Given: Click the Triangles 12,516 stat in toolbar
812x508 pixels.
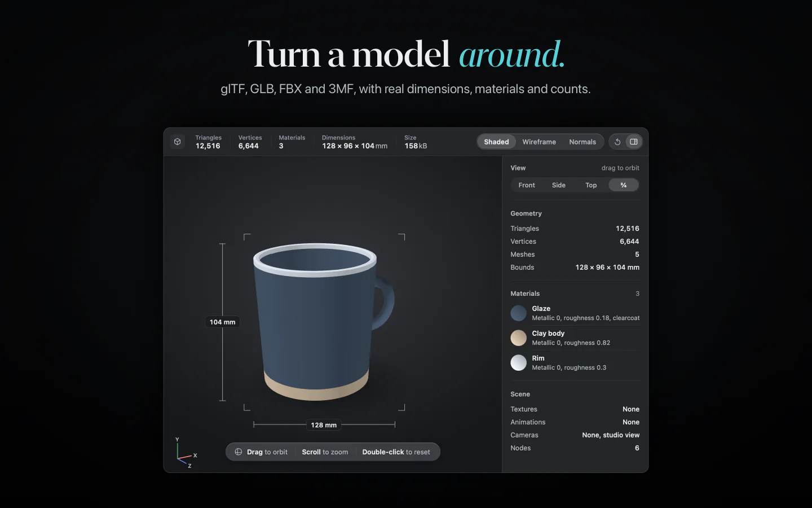Looking at the screenshot, I should point(208,142).
